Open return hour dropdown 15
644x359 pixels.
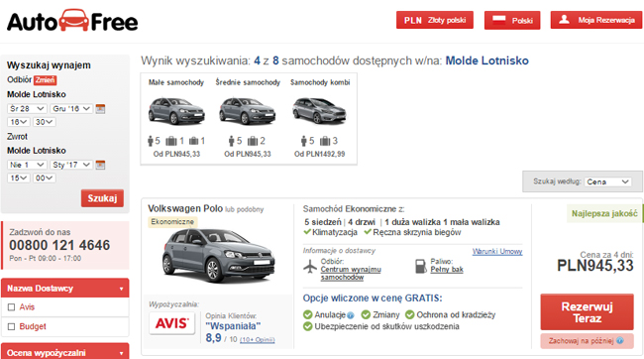[19, 178]
